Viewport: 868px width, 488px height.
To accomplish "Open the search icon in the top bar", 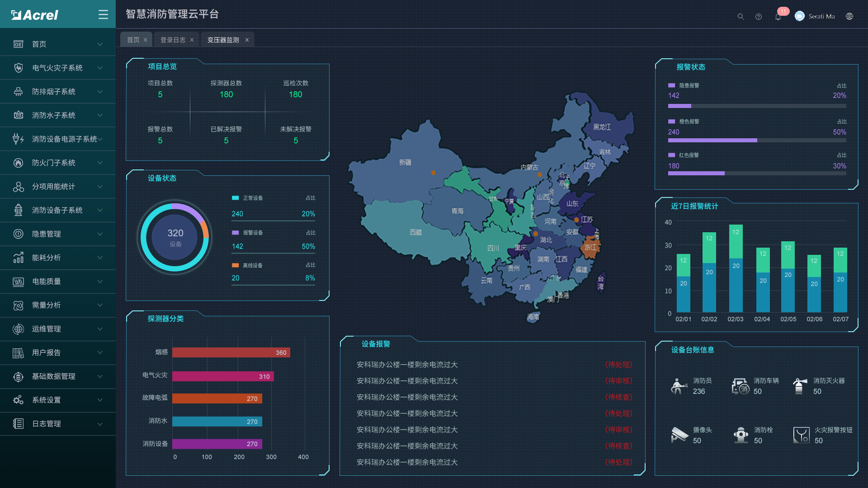I will pyautogui.click(x=741, y=17).
